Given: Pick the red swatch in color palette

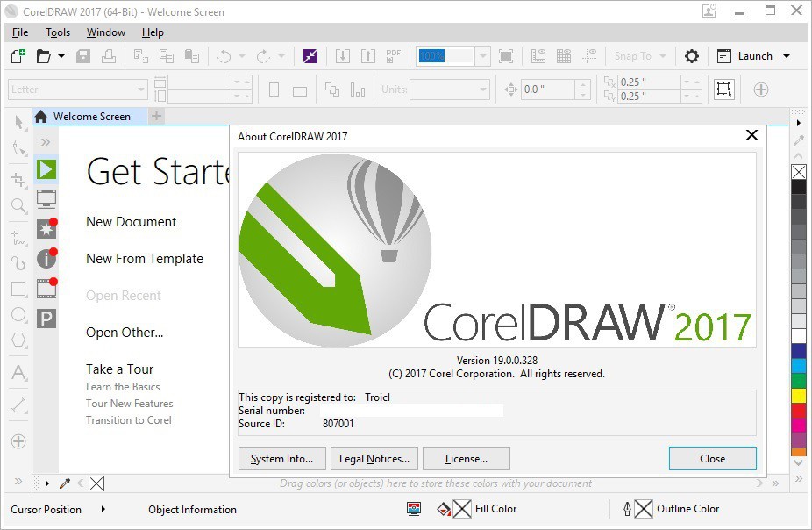Looking at the screenshot, I should [x=799, y=411].
